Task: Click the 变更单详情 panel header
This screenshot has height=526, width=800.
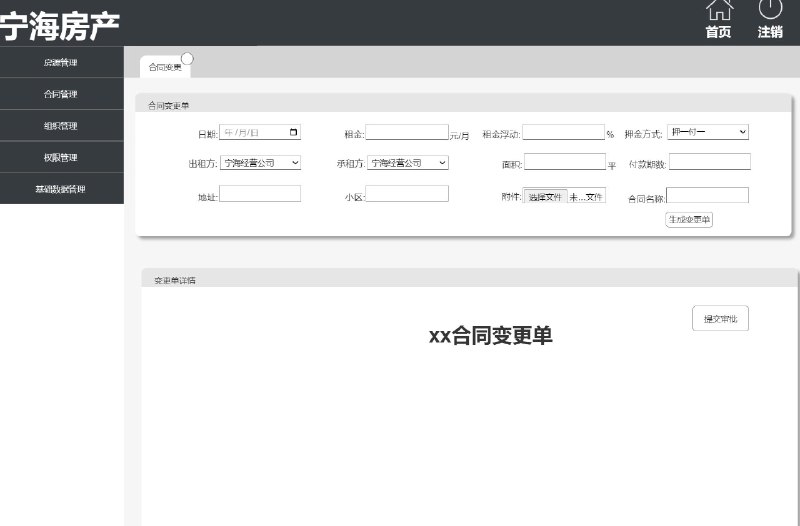Action: (x=469, y=279)
